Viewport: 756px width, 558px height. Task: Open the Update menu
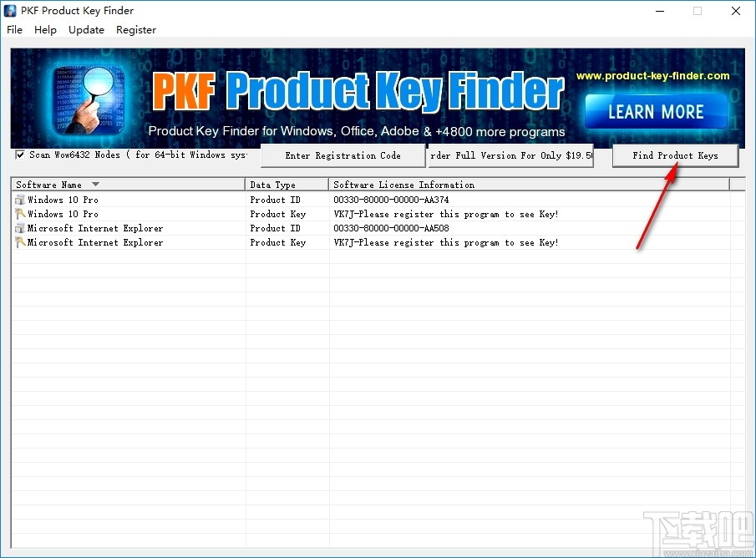[x=86, y=30]
